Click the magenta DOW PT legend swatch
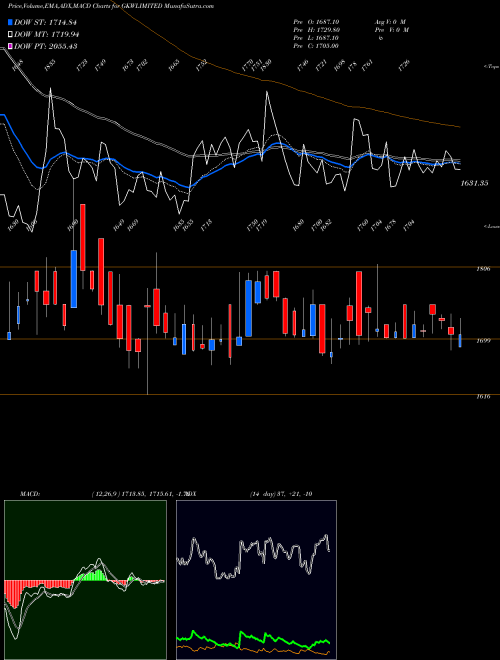This screenshot has width=500, height=660. (11, 46)
